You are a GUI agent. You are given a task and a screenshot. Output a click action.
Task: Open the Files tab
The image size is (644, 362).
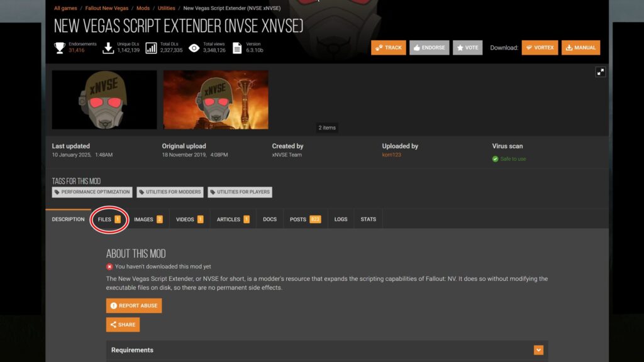[x=109, y=219]
